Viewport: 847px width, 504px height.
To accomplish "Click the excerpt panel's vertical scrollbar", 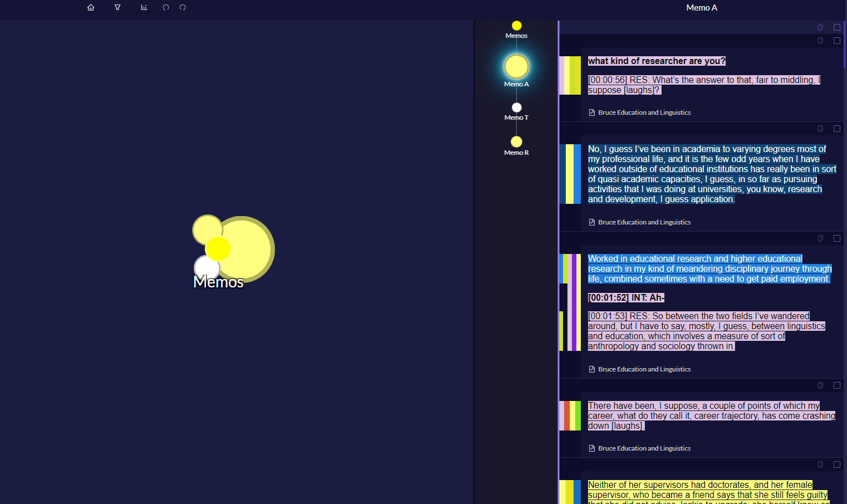I will (845, 45).
